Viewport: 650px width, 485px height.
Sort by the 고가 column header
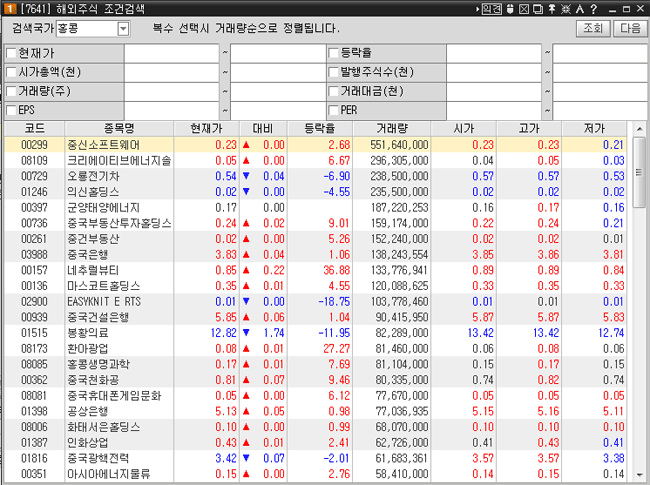pyautogui.click(x=529, y=129)
